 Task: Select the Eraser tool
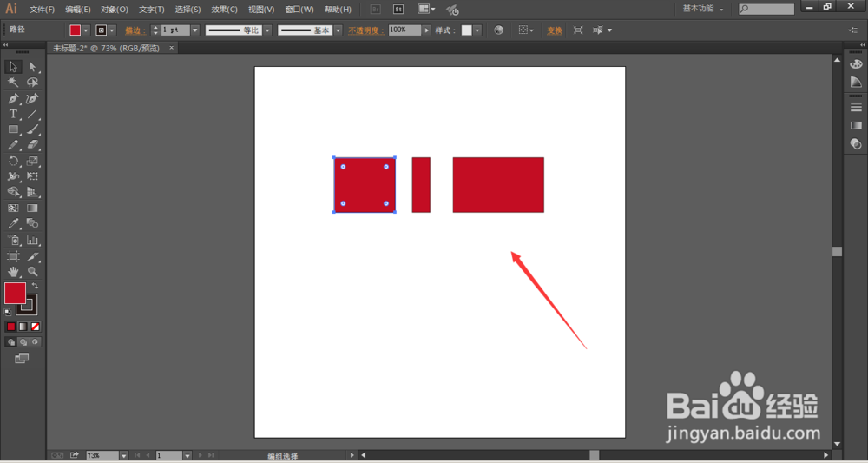pyautogui.click(x=33, y=145)
